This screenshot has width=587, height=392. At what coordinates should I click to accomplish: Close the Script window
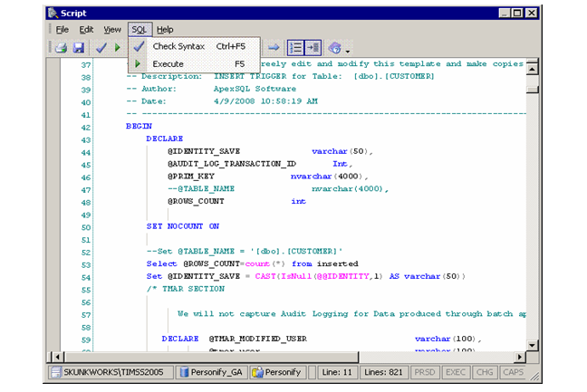pos(532,13)
